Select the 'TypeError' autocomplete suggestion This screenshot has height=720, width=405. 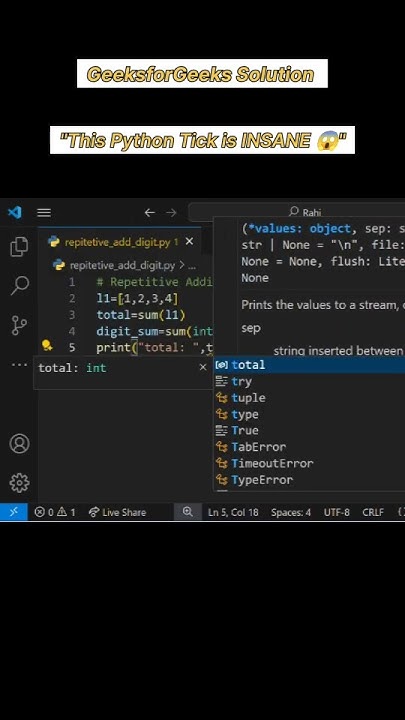click(x=310, y=480)
